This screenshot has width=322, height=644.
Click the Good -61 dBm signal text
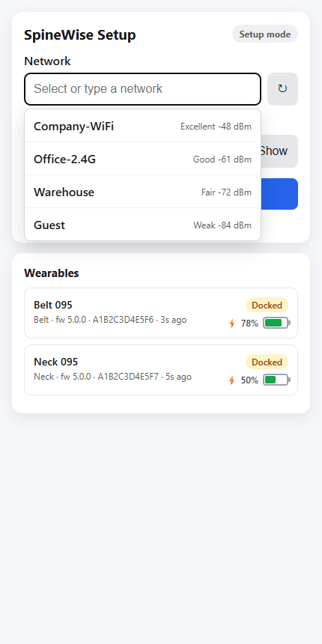[x=222, y=160]
